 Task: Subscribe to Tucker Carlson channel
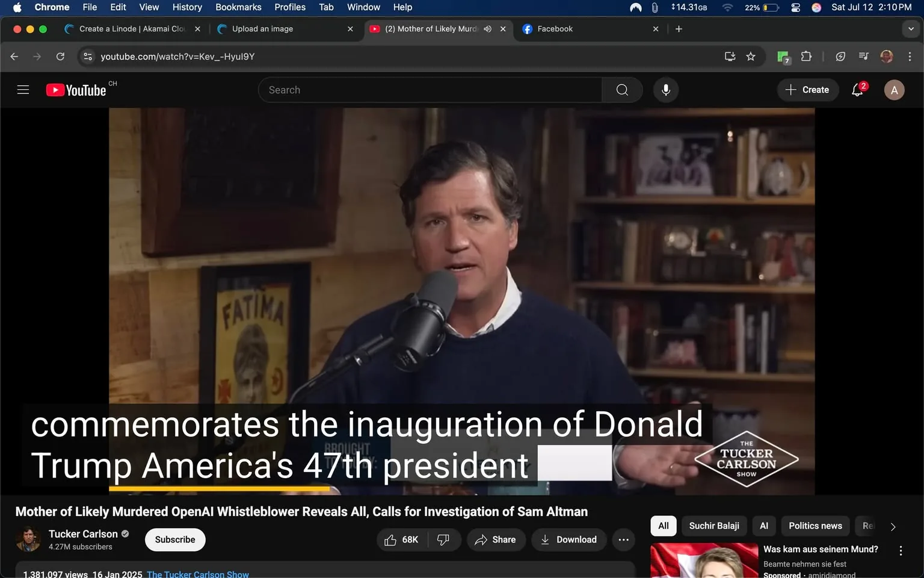click(175, 539)
